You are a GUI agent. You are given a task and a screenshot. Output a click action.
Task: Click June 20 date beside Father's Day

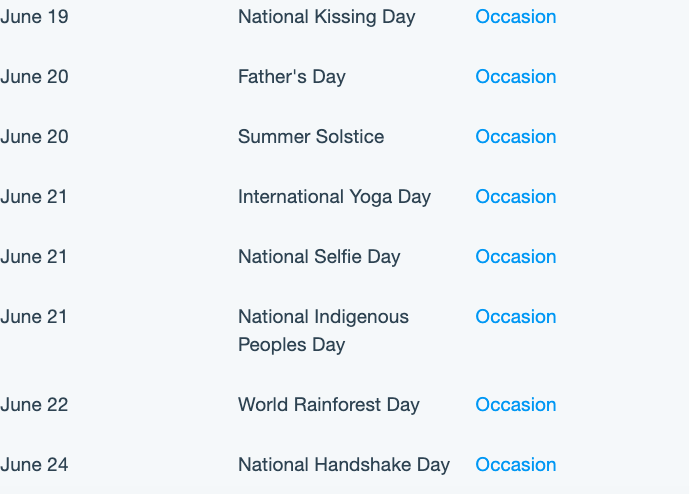[34, 77]
